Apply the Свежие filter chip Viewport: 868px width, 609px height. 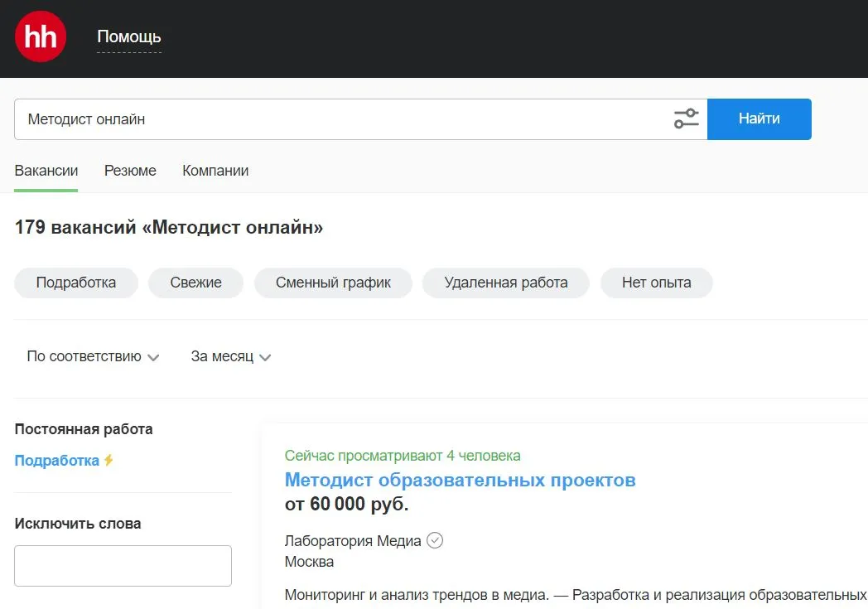(196, 283)
